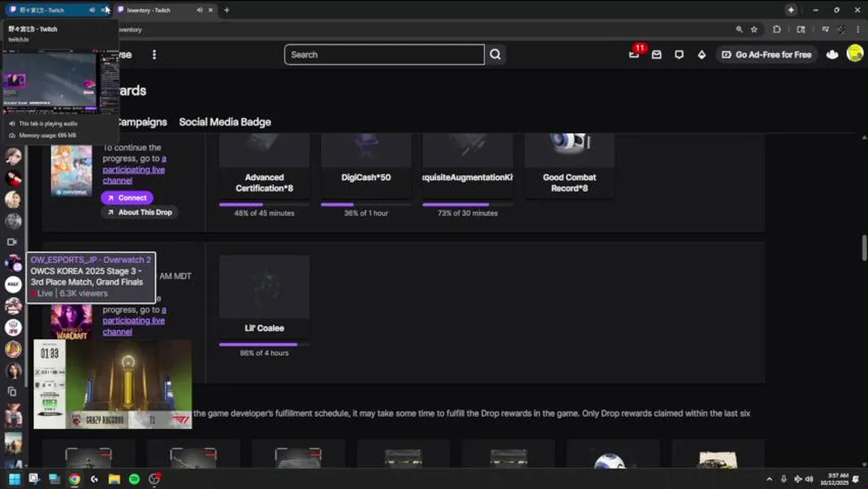Click the Good Combat Record*8 reward card
The width and height of the screenshot is (868, 489).
pyautogui.click(x=569, y=166)
